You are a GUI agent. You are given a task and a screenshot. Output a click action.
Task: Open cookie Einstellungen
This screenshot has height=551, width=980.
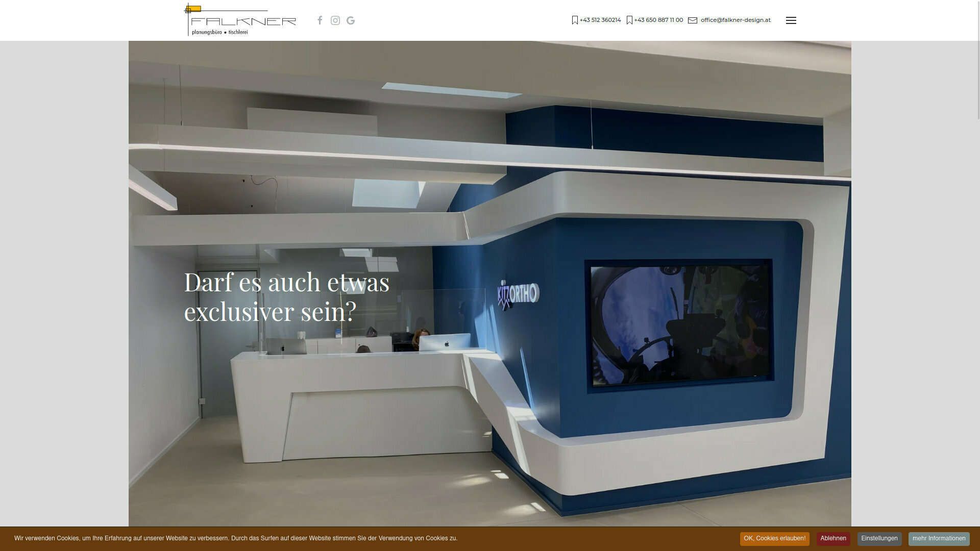coord(879,539)
